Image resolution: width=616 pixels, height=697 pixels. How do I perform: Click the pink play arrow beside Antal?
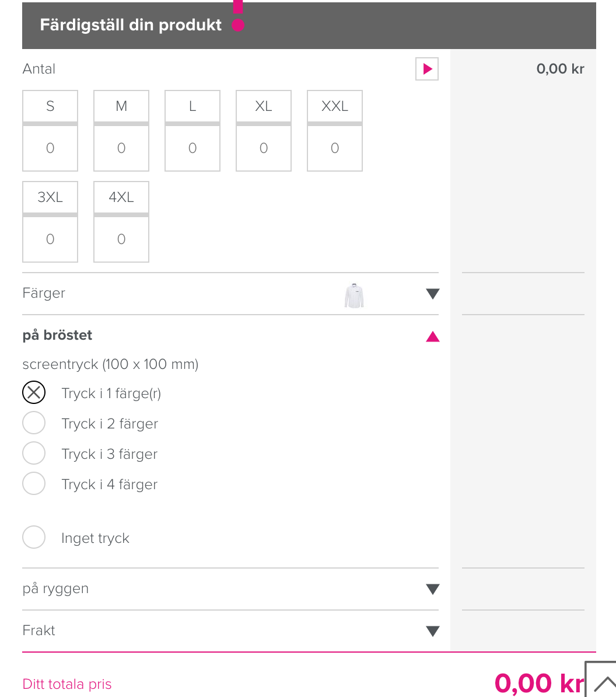(427, 69)
